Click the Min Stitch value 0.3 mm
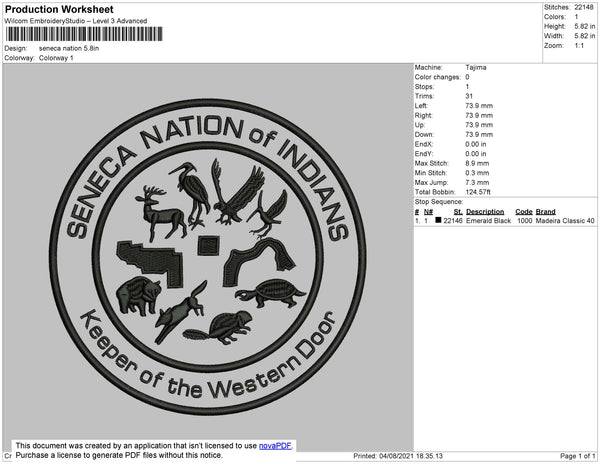 tap(477, 173)
